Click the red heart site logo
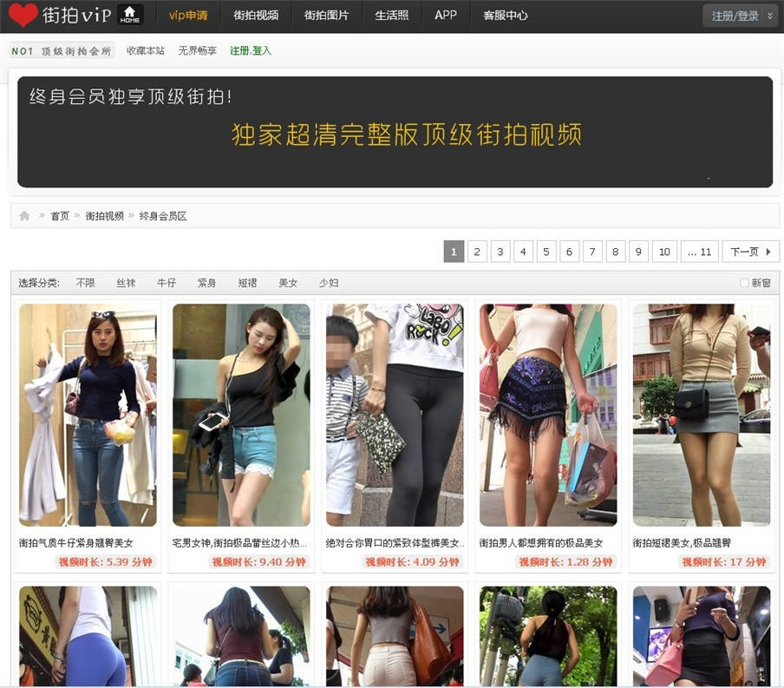 click(23, 15)
